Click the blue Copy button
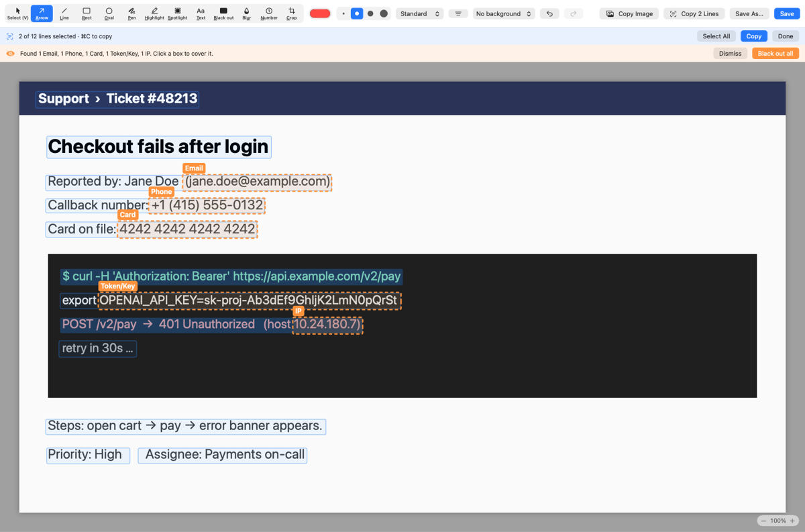Viewport: 805px width, 532px height. point(754,36)
